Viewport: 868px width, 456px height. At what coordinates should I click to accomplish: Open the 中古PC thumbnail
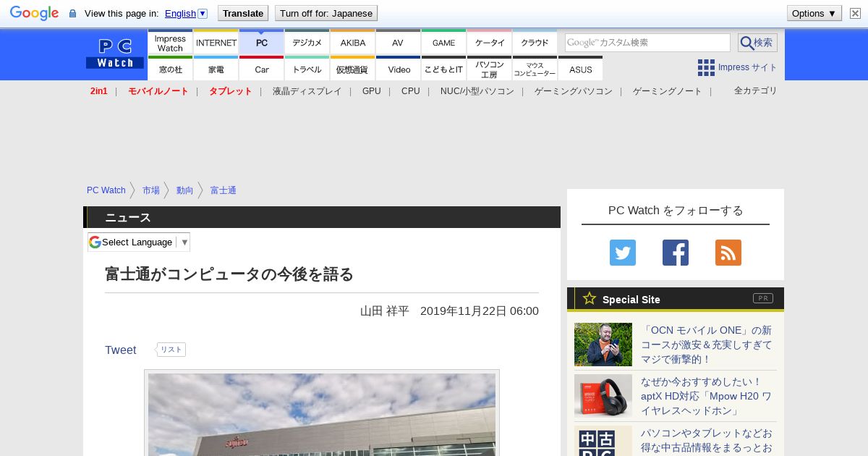[x=603, y=442]
